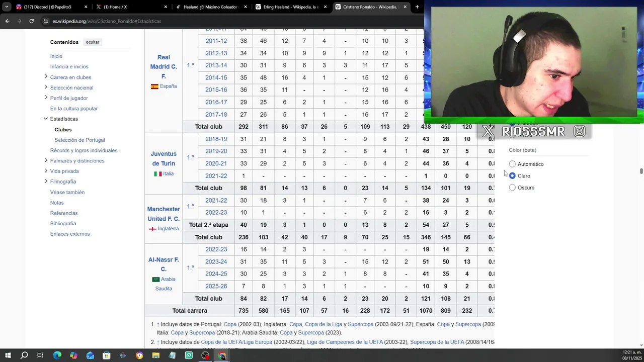
Task: Expand Vida privada section
Action: [x=46, y=171]
